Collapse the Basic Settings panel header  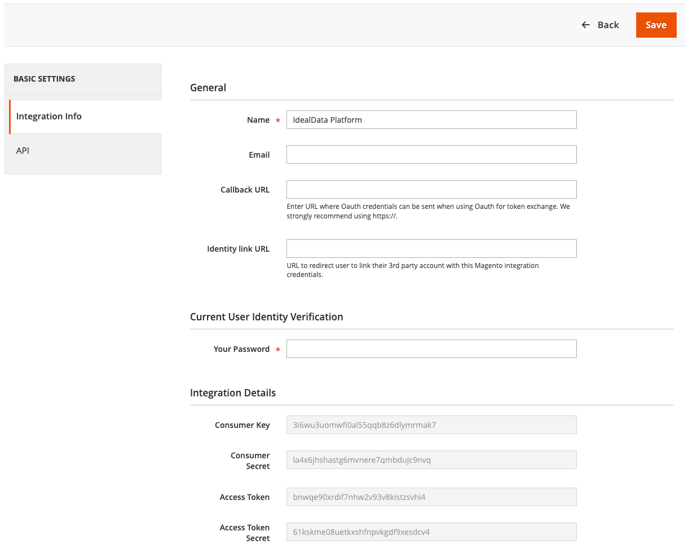(x=83, y=79)
